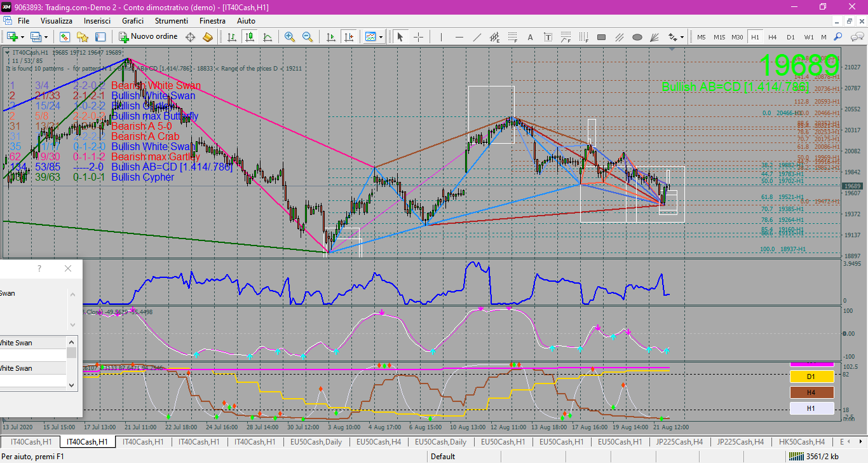Image resolution: width=868 pixels, height=463 pixels.
Task: Open the search magnifier icon
Action: tap(838, 37)
